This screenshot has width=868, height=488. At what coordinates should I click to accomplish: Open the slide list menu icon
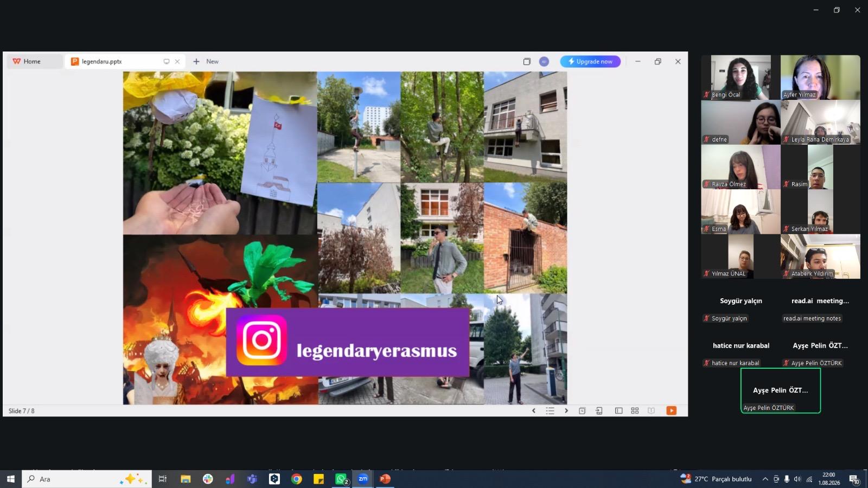[550, 410]
